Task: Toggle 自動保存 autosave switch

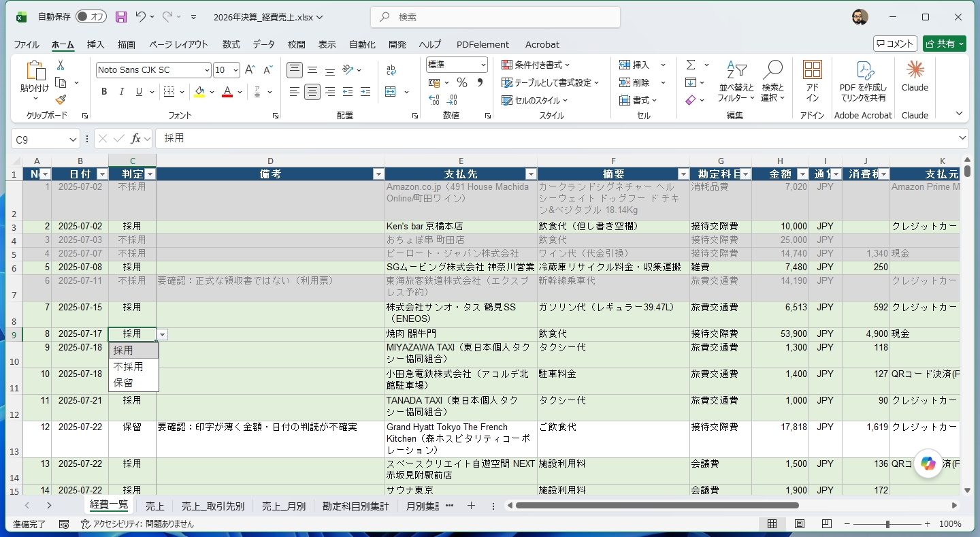Action: [91, 17]
